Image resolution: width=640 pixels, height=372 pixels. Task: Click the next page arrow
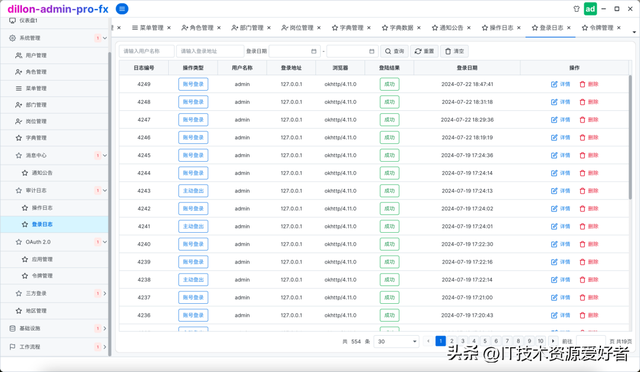click(553, 341)
